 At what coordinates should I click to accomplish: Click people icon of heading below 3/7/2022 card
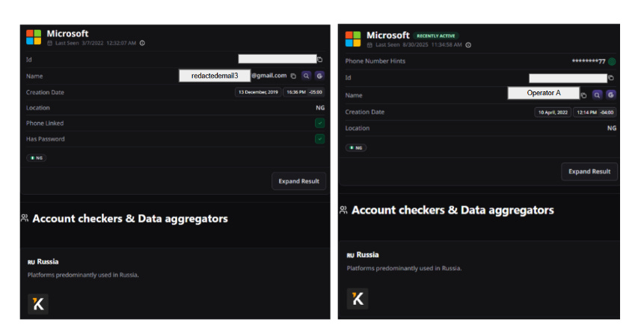pyautogui.click(x=25, y=218)
